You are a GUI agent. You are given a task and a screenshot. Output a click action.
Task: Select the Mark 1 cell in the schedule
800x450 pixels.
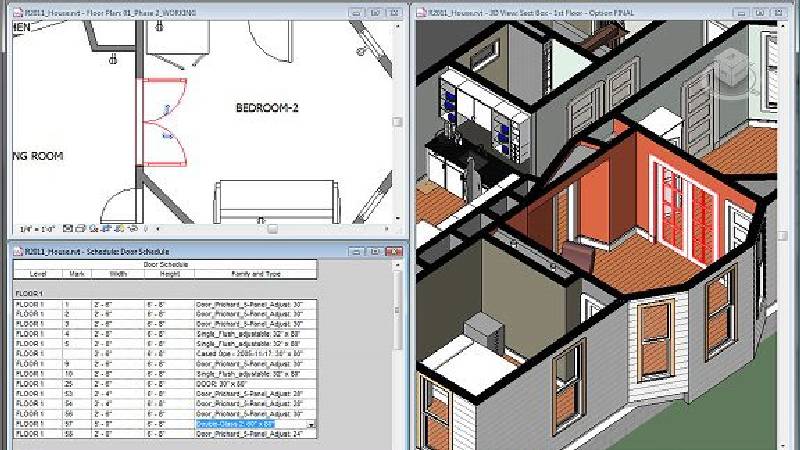pyautogui.click(x=77, y=304)
